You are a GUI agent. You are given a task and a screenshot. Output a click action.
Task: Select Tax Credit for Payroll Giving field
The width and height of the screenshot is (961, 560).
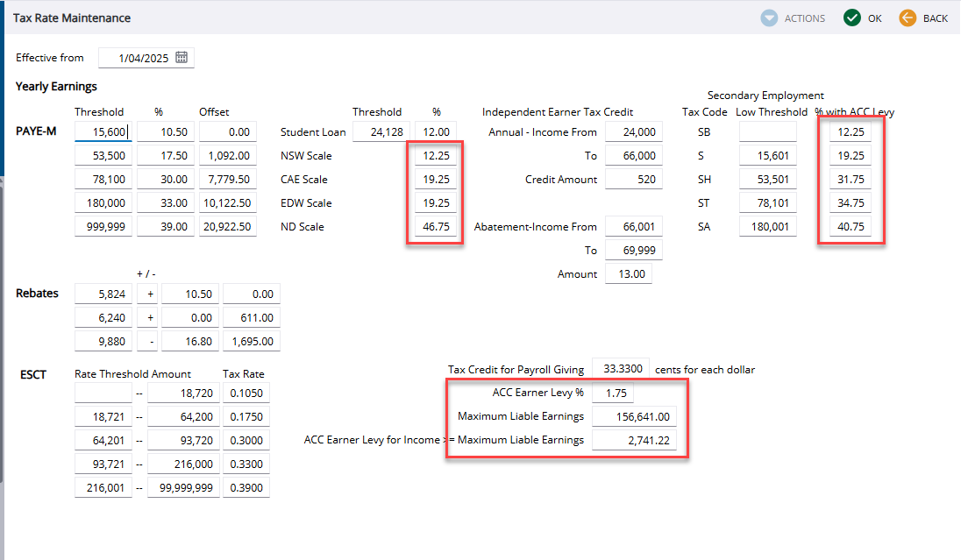621,370
